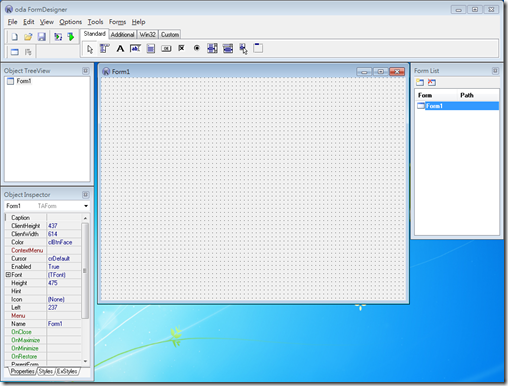This screenshot has width=508, height=386.
Task: Open the View menu
Action: 47,22
